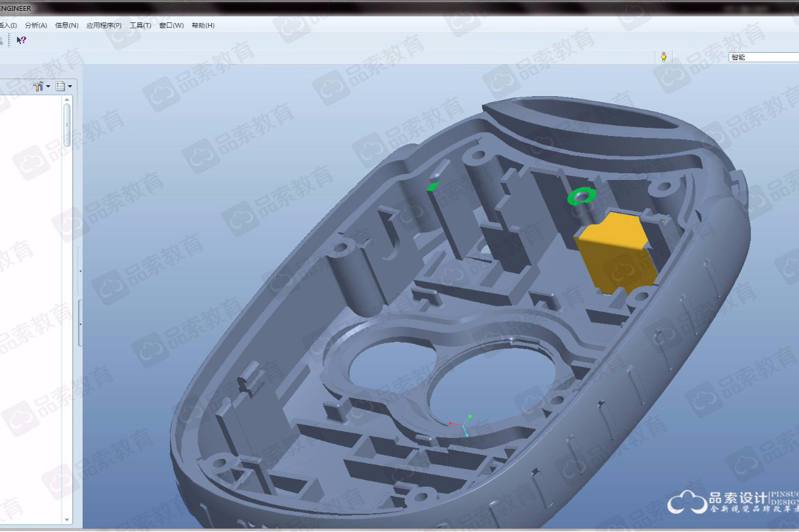Viewport: 799px width, 532px height.
Task: Open the 信息(N) menu
Action: click(67, 26)
